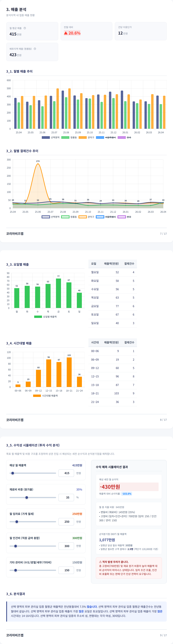Click the 3_6. 분석결과 heading

click(15, 594)
